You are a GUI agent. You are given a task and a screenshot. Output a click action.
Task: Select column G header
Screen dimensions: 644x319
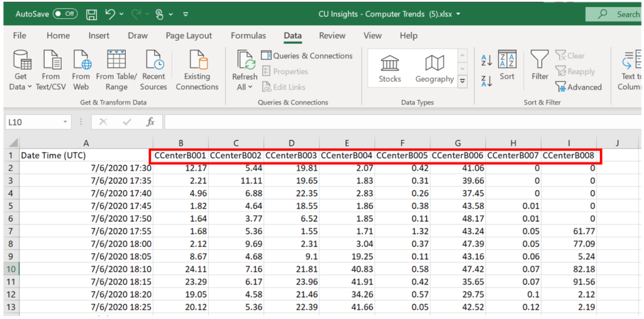[458, 143]
